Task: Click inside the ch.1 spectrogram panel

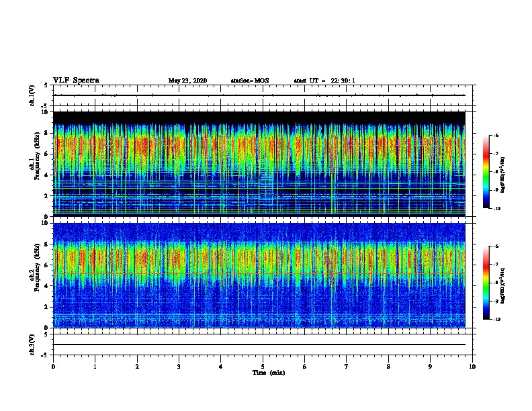Action: pos(259,164)
